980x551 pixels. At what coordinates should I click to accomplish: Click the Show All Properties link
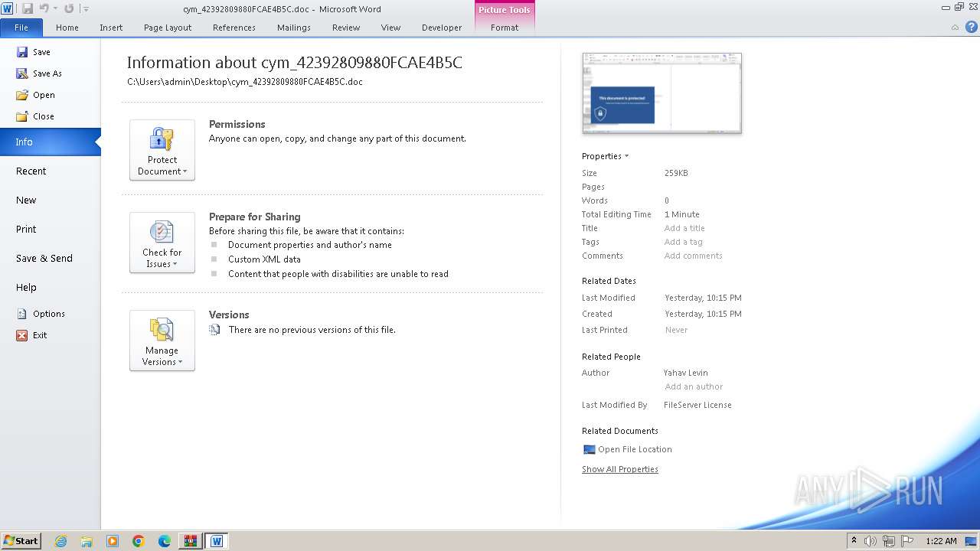pyautogui.click(x=620, y=469)
